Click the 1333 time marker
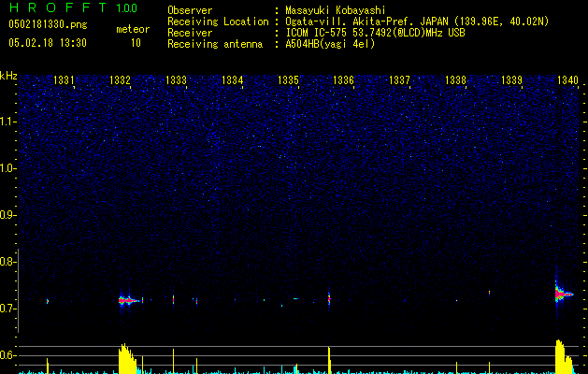 point(176,80)
